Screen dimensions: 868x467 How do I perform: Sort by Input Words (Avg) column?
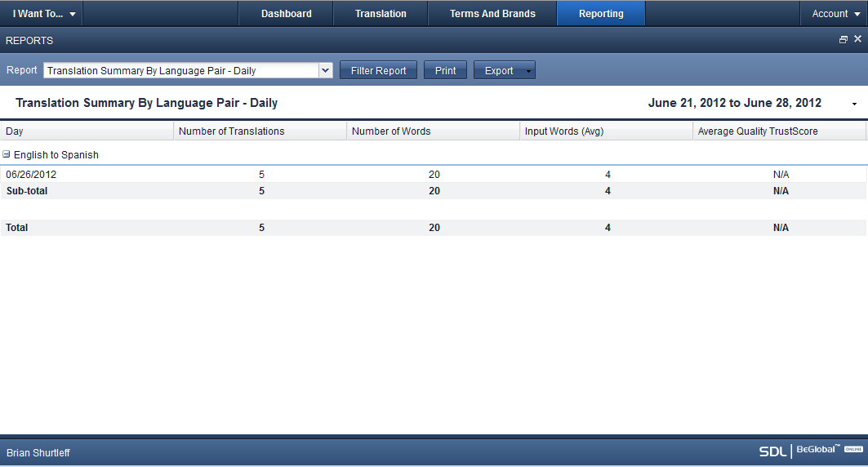pyautogui.click(x=606, y=131)
